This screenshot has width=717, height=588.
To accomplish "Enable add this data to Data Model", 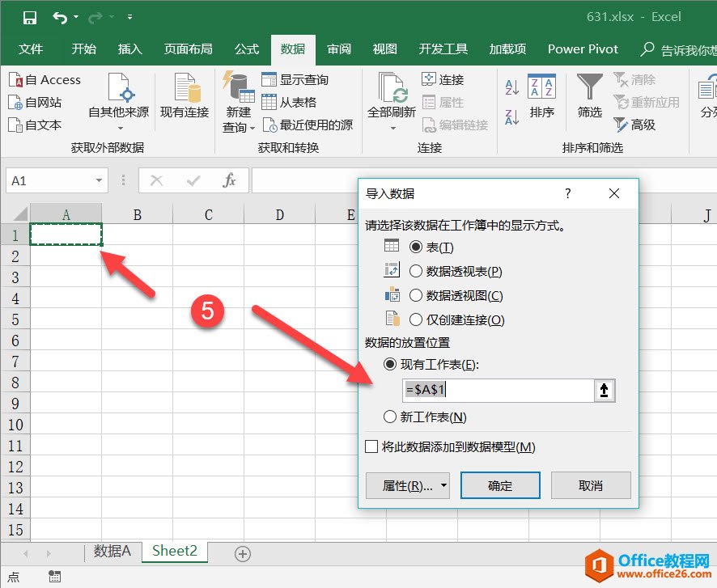I will pos(371,446).
